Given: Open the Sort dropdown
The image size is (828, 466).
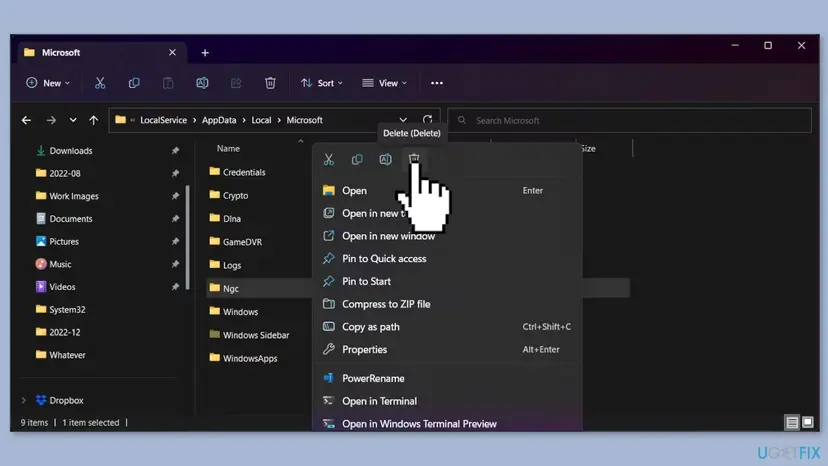Looking at the screenshot, I should (322, 83).
